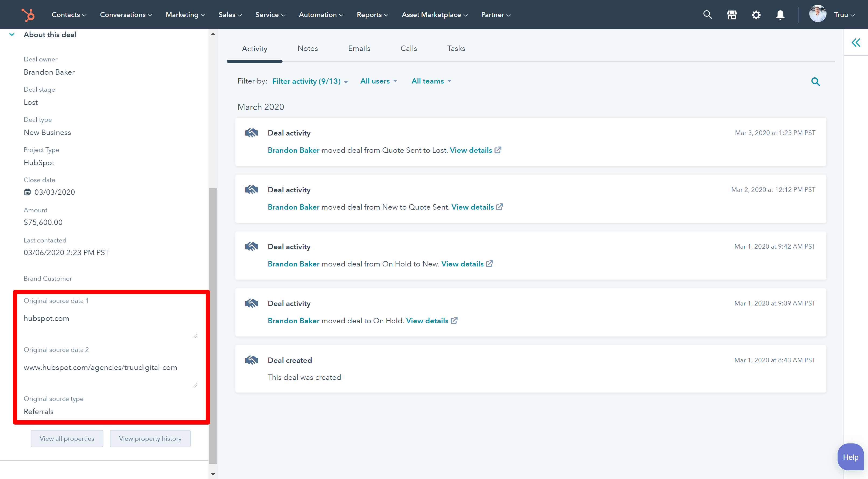Screen dimensions: 868x479
Task: Open the Partner dropdown menu
Action: 496,15
